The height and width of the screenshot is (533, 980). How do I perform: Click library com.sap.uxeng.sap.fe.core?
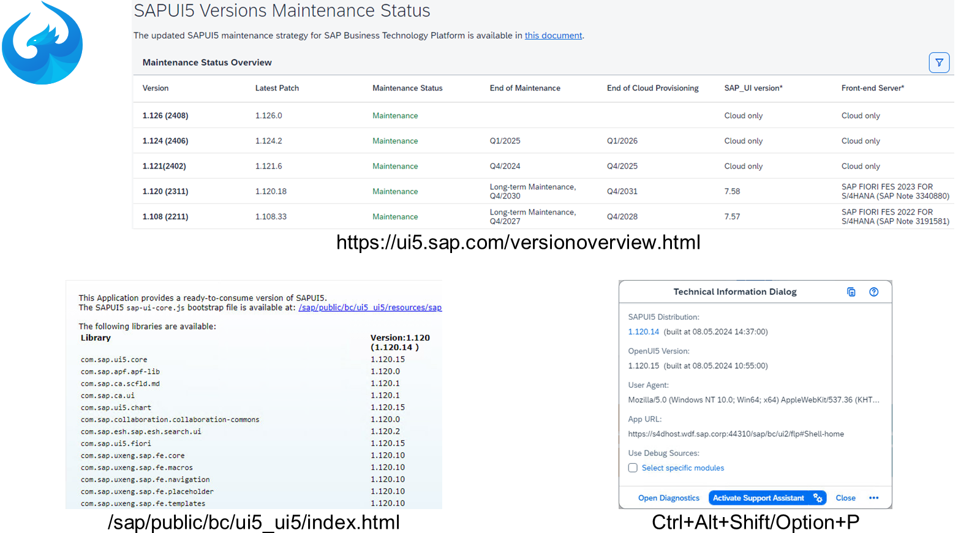point(132,456)
